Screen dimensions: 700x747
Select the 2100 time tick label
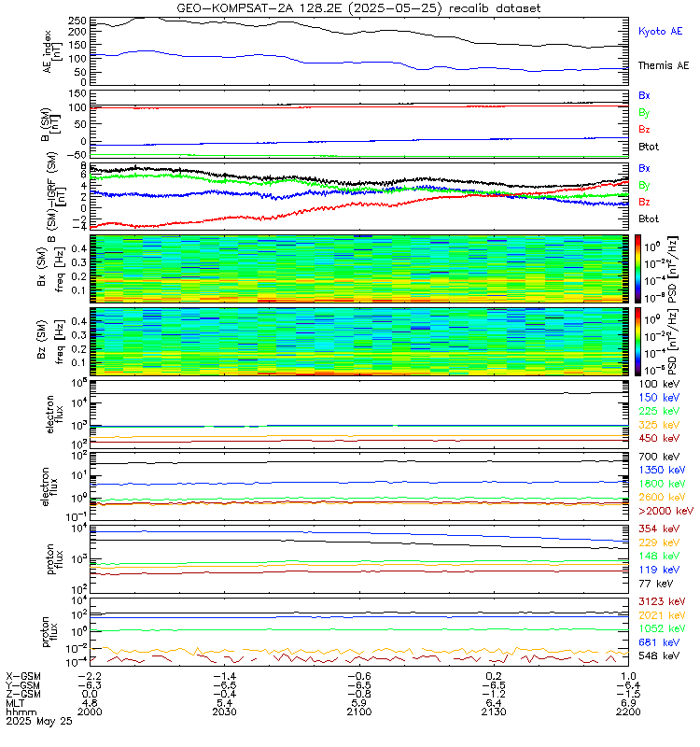[359, 712]
